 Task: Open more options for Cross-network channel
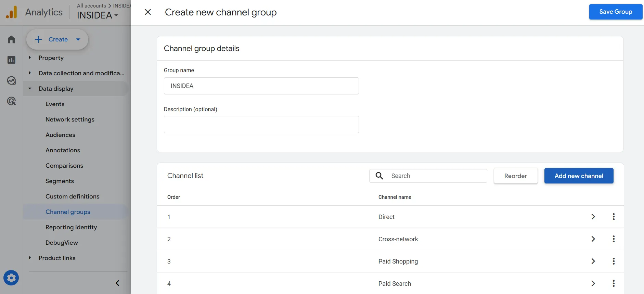pyautogui.click(x=614, y=239)
